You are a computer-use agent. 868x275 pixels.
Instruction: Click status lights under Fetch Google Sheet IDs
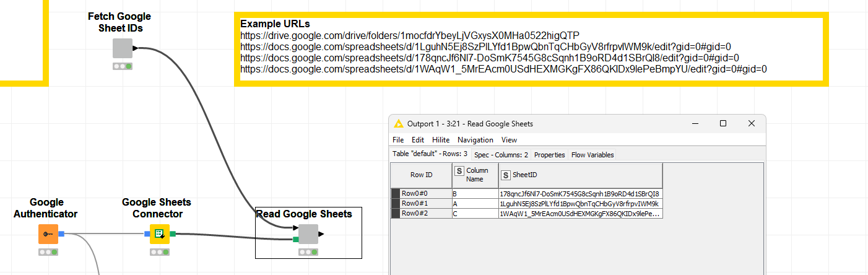click(x=123, y=66)
